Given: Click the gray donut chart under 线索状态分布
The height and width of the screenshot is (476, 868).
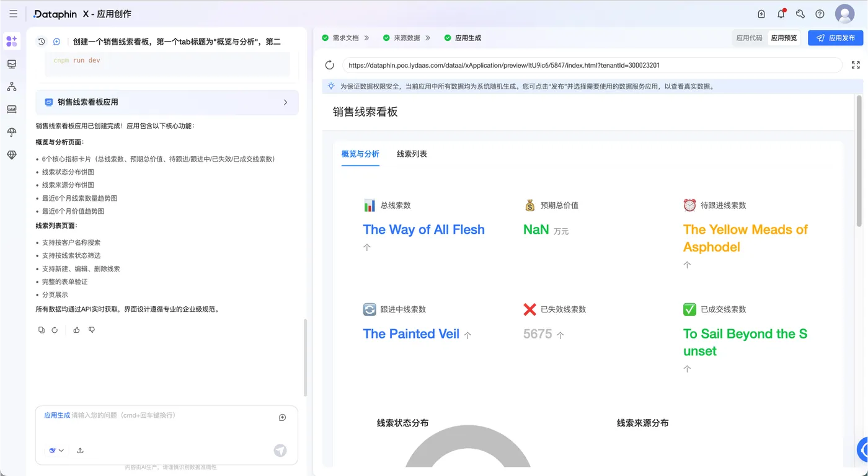Looking at the screenshot, I should 468,447.
